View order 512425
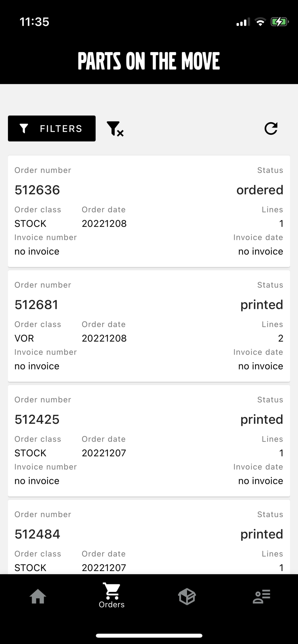Viewport: 298px width, 644px height. tap(149, 441)
